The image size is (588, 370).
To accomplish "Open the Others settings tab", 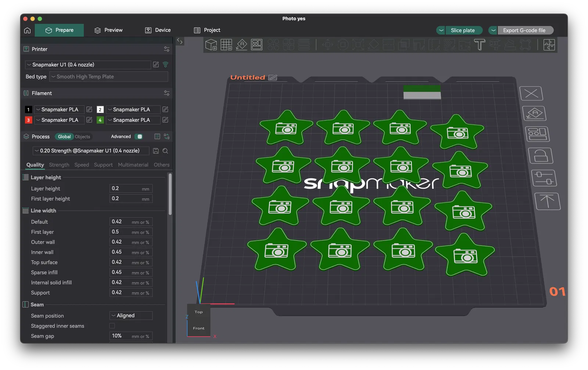I will click(x=162, y=165).
